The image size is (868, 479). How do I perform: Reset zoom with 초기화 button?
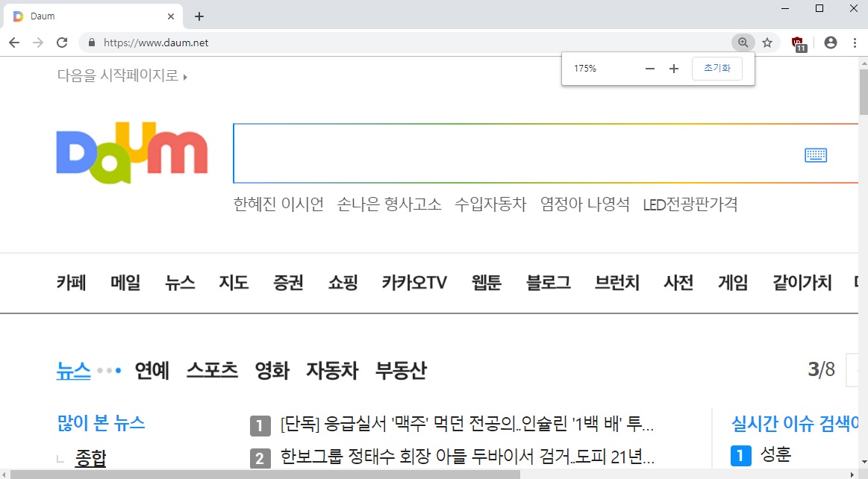(717, 69)
